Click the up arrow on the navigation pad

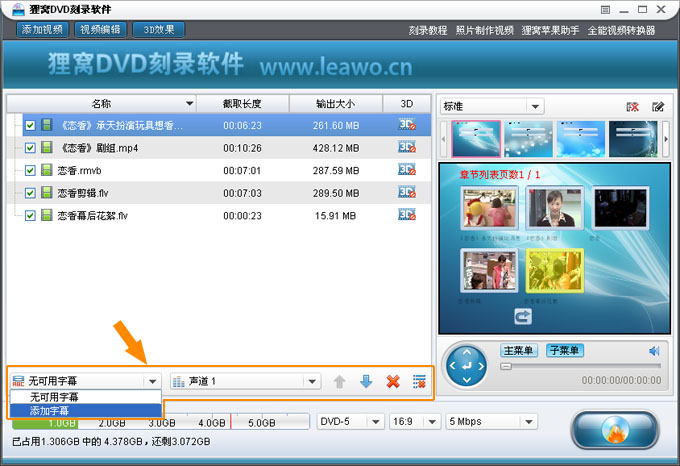467,352
